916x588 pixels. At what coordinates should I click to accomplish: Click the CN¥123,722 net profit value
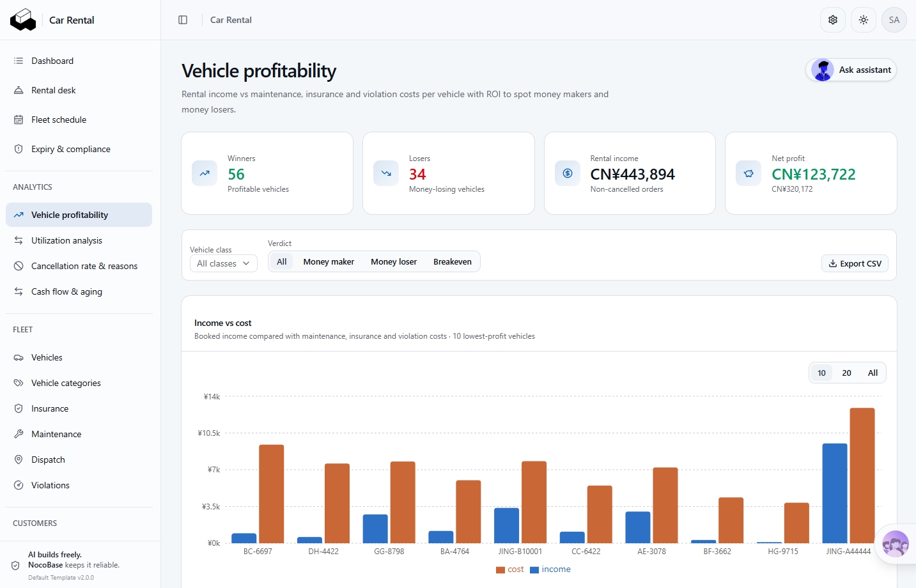pyautogui.click(x=813, y=174)
